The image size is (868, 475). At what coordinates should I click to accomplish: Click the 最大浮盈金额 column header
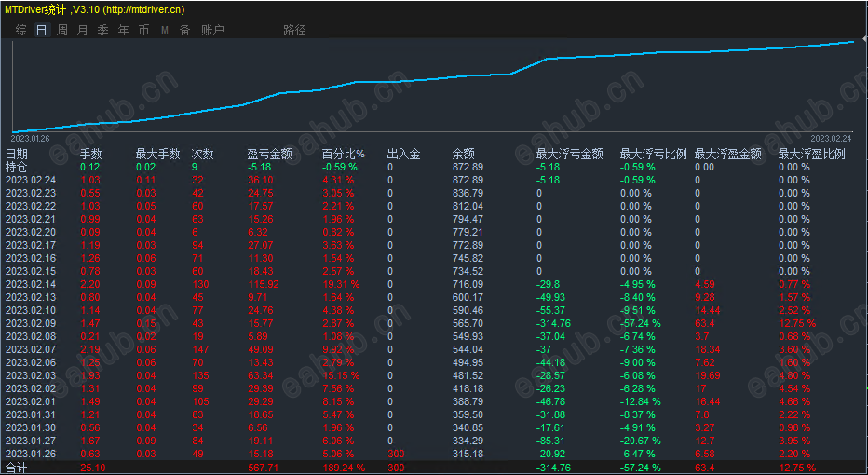(x=728, y=154)
